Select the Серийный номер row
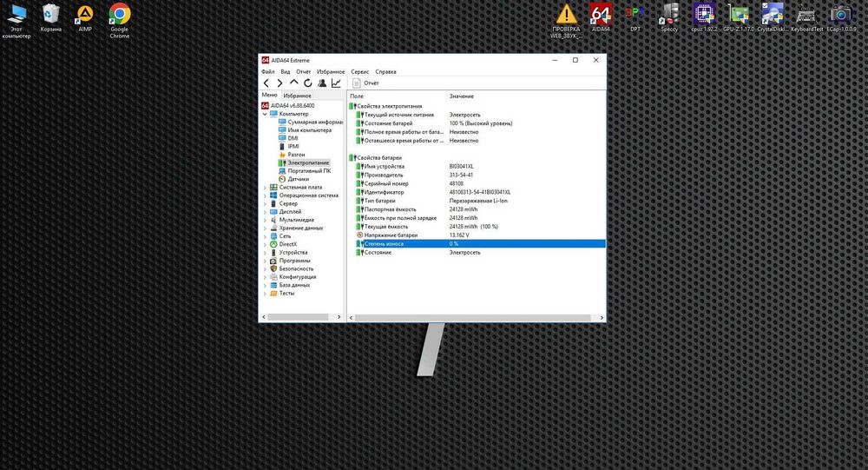 pyautogui.click(x=477, y=183)
